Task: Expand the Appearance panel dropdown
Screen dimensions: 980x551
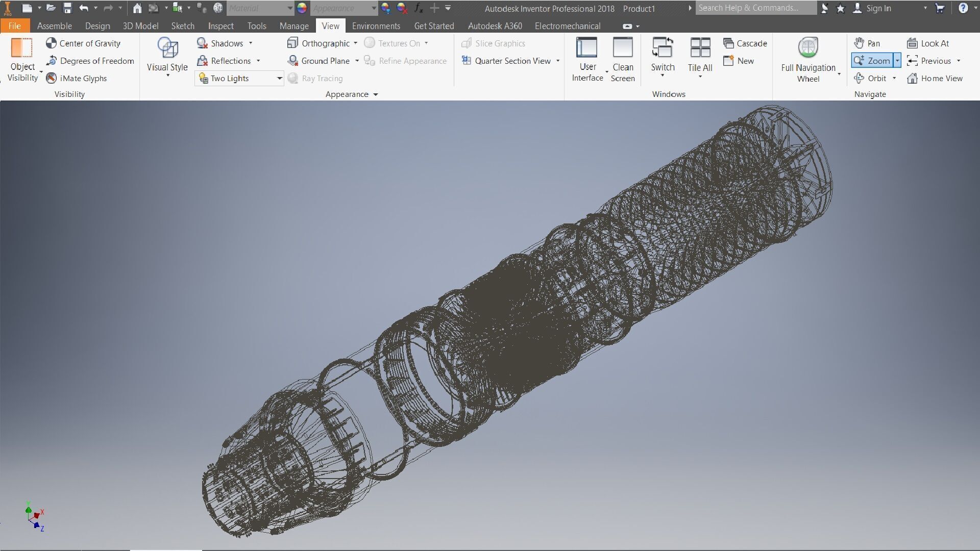Action: 376,94
